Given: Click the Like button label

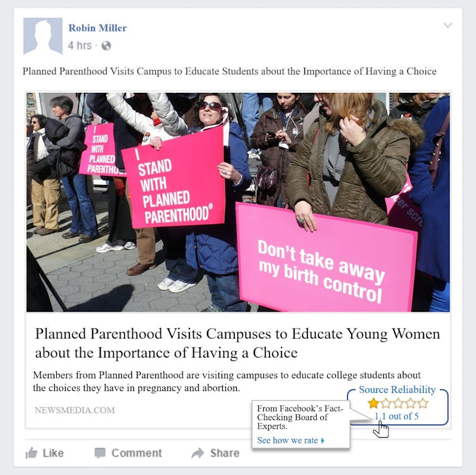Looking at the screenshot, I should tap(53, 453).
